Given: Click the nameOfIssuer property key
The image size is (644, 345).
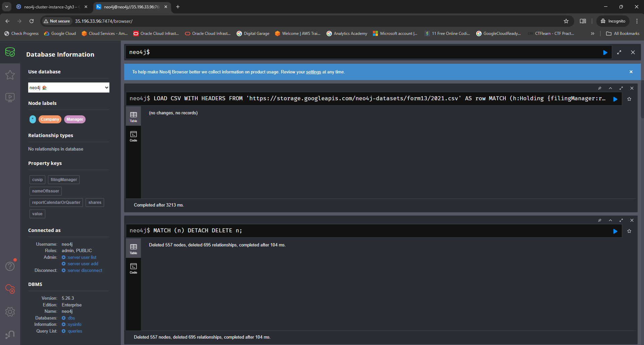Looking at the screenshot, I should point(46,191).
